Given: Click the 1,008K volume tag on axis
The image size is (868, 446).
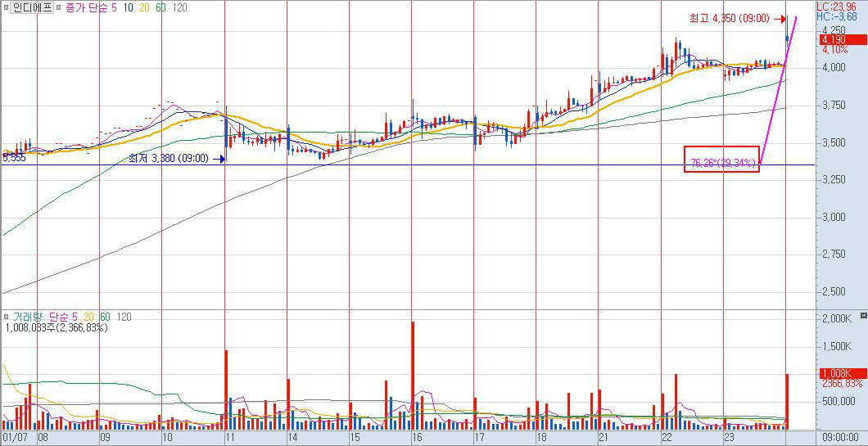Looking at the screenshot, I should tap(841, 373).
